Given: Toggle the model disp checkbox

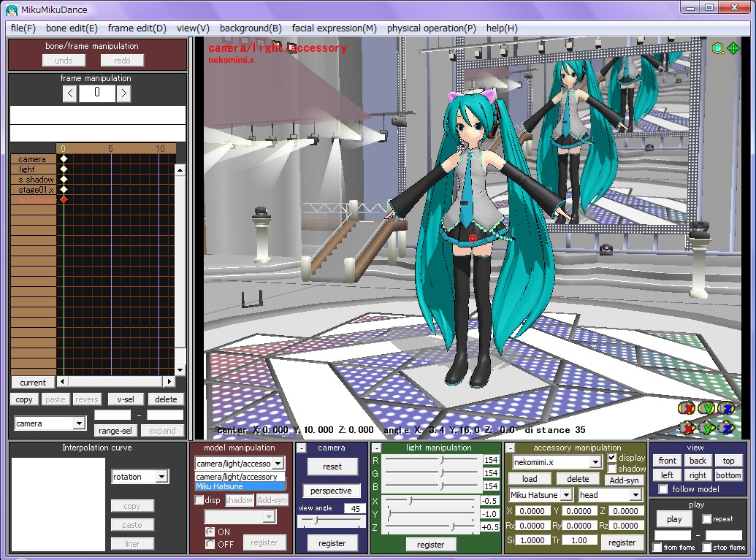Looking at the screenshot, I should pos(199,500).
